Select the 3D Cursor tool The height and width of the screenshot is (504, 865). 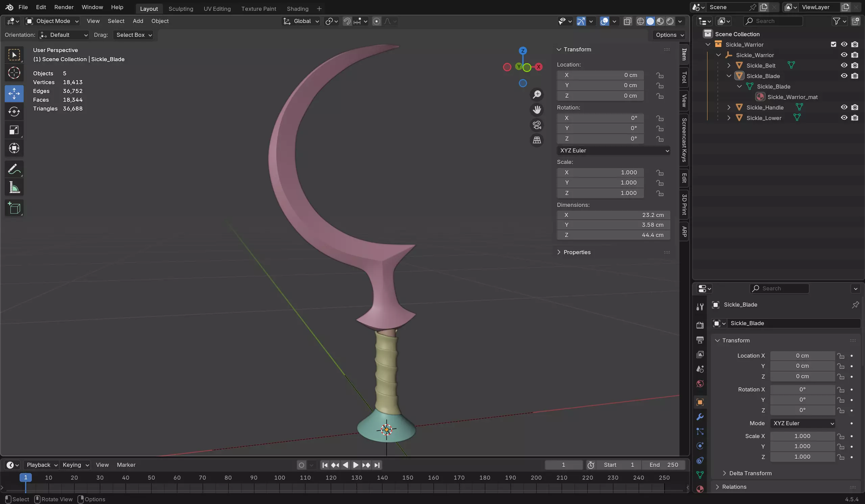[14, 73]
